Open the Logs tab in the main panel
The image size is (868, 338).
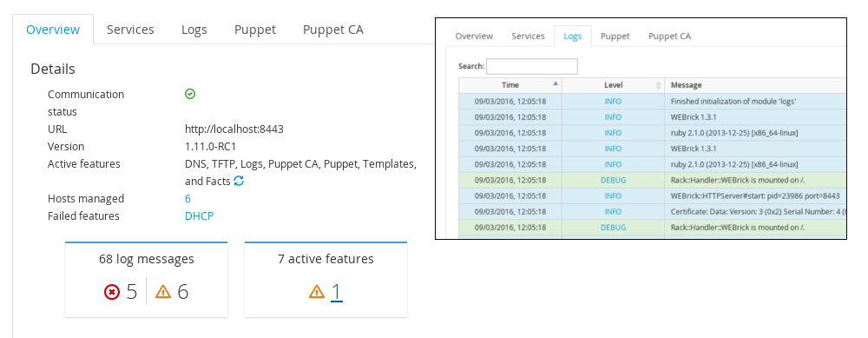[x=194, y=30]
